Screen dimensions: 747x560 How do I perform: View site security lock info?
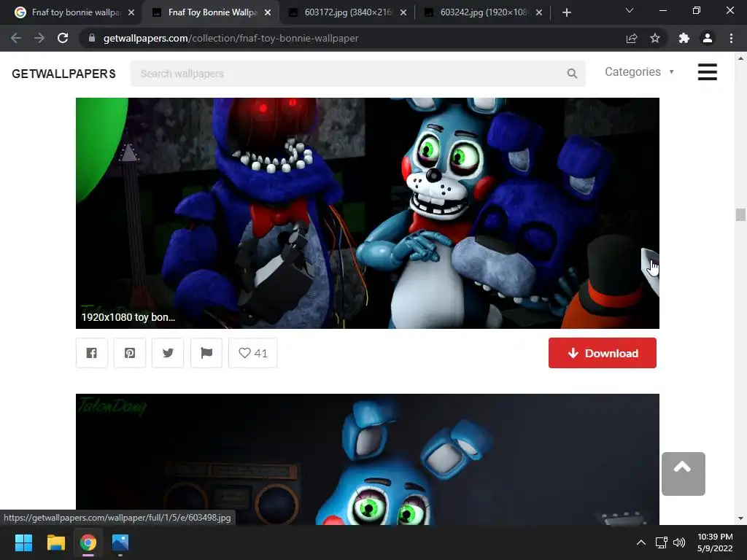coord(92,38)
